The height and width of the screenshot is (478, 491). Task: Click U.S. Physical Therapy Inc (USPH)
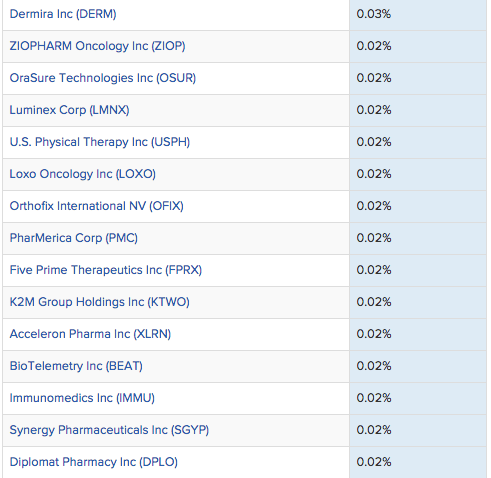pyautogui.click(x=100, y=142)
